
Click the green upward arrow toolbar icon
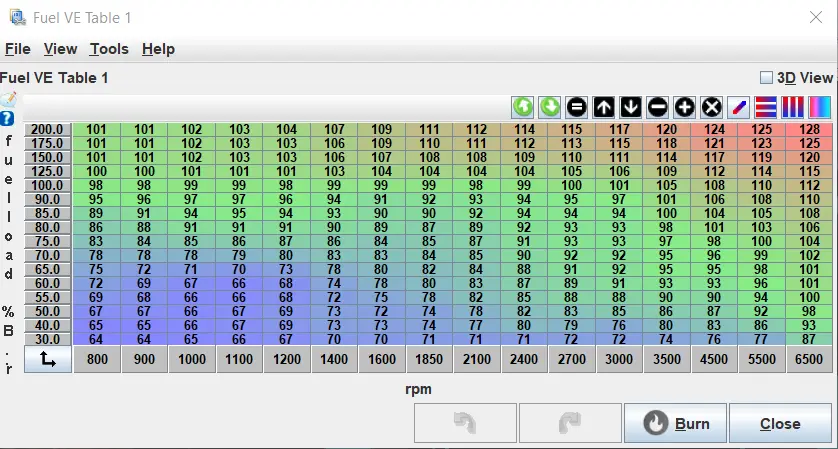(x=523, y=107)
